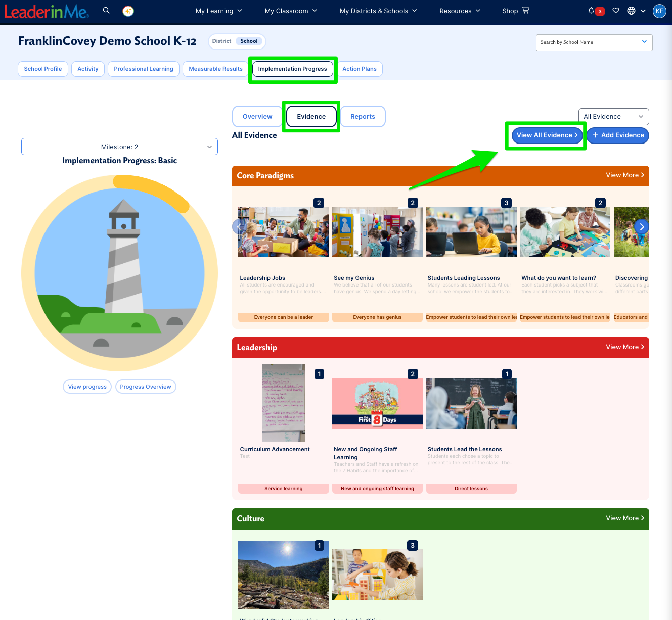Open the All Evidence filter dropdown

click(613, 117)
